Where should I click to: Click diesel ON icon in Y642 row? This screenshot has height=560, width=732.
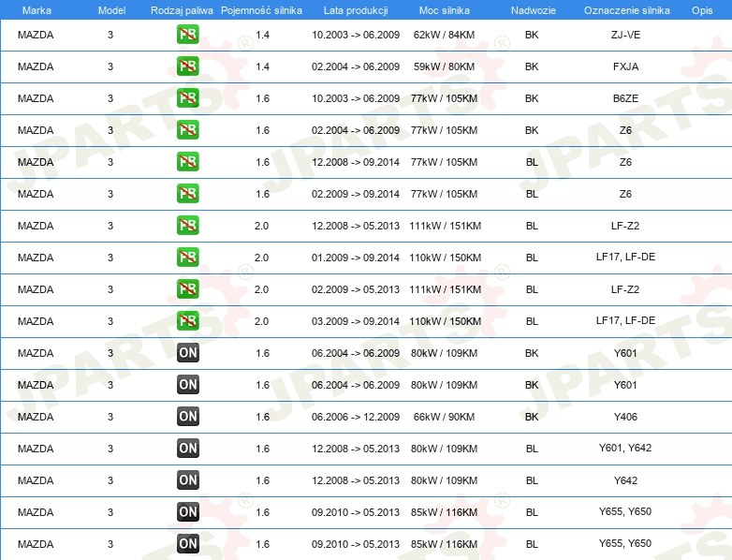click(x=187, y=480)
